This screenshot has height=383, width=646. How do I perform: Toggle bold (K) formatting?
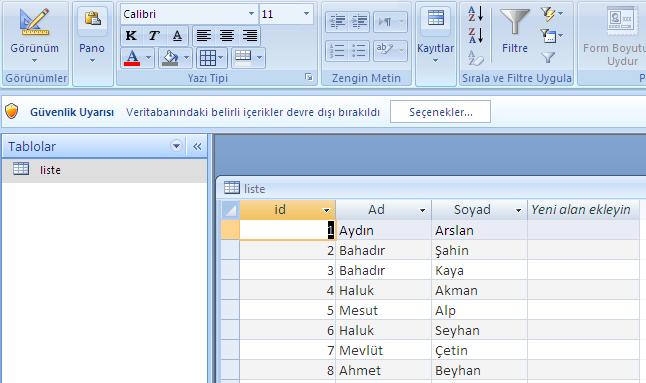pos(131,35)
